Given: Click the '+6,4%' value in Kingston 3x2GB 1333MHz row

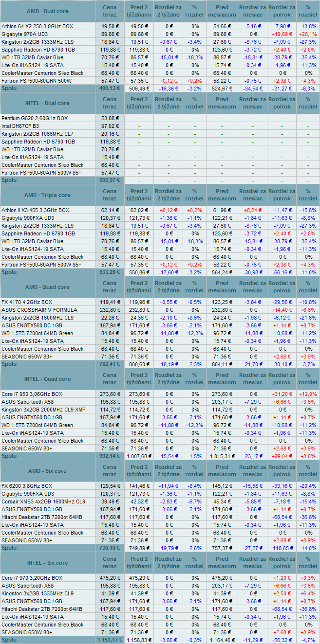Looking at the screenshot, I should (308, 593).
